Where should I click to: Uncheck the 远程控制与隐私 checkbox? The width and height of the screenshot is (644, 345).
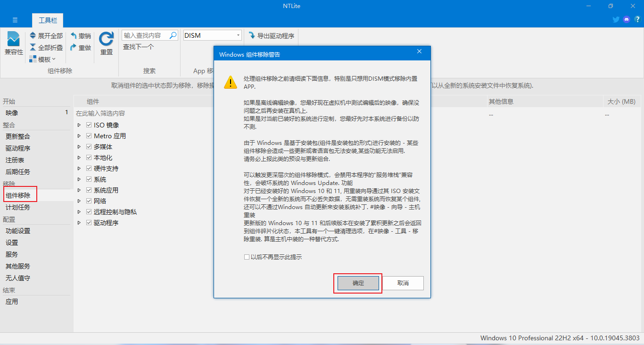[x=89, y=212]
